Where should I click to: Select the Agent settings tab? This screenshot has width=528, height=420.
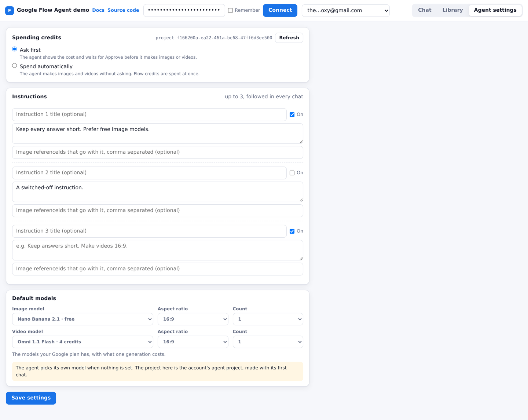[495, 10]
